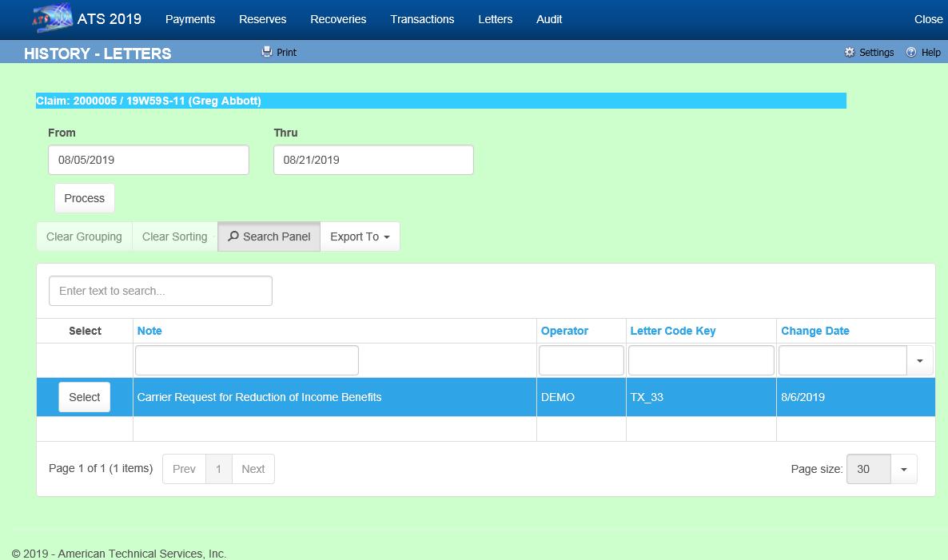
Task: Click the Note column filter field
Action: 247,361
